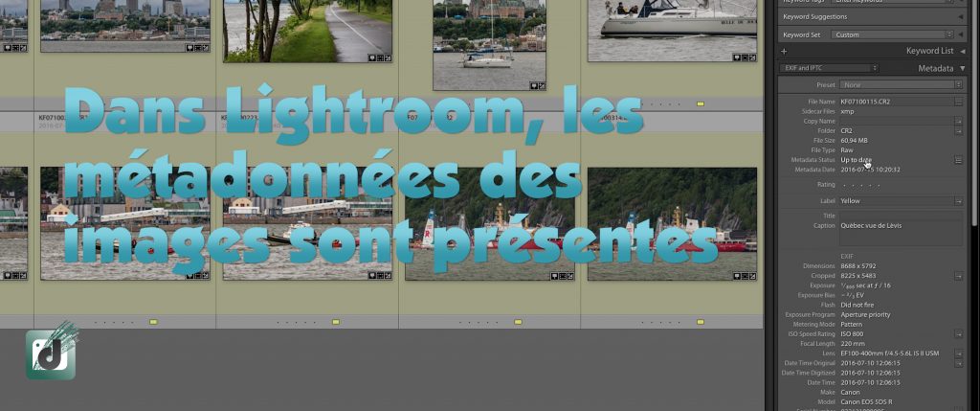Image resolution: width=980 pixels, height=411 pixels.
Task: Show the CR2 folder via its arrow button
Action: pyautogui.click(x=958, y=130)
